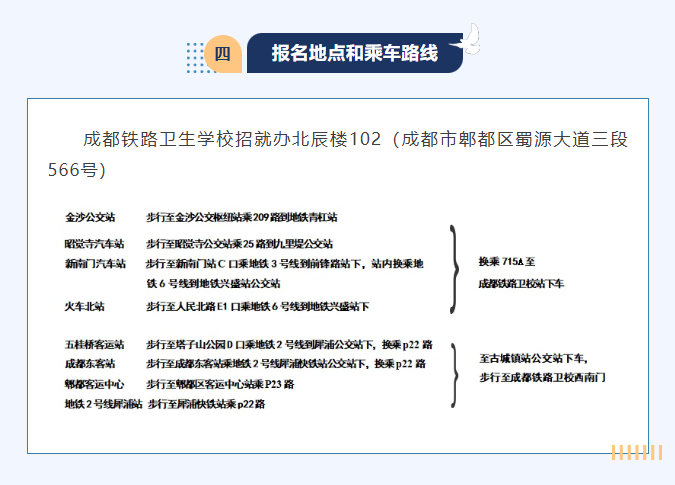Click the 至古城镇站公交站下车 instruction text
Image resolution: width=675 pixels, height=485 pixels.
[533, 358]
